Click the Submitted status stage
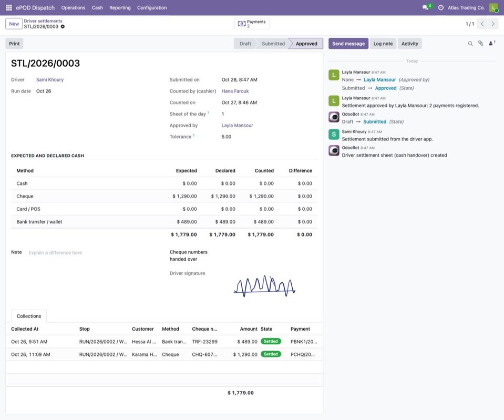 [273, 44]
